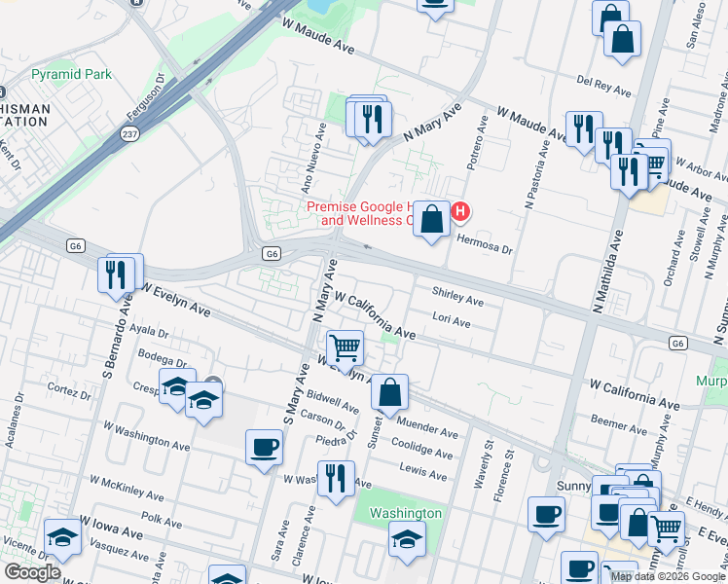Click the Shirley Ave label
This screenshot has width=728, height=584.
(457, 297)
